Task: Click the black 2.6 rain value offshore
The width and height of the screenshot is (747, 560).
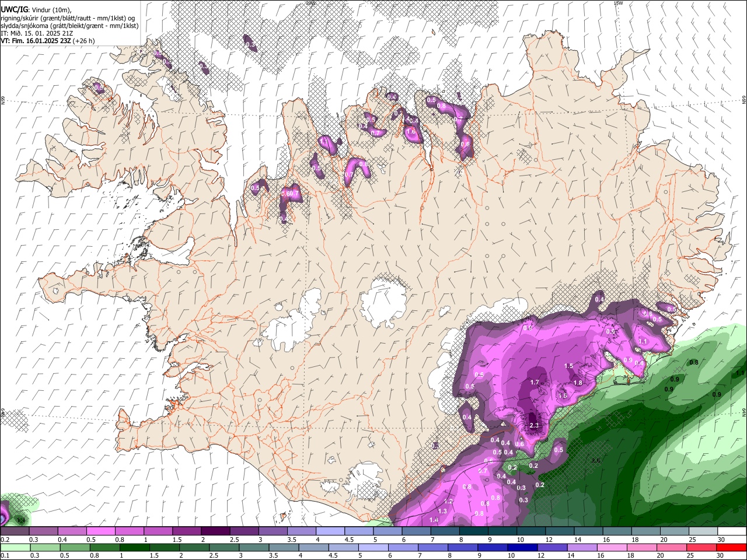Action: 596,461
